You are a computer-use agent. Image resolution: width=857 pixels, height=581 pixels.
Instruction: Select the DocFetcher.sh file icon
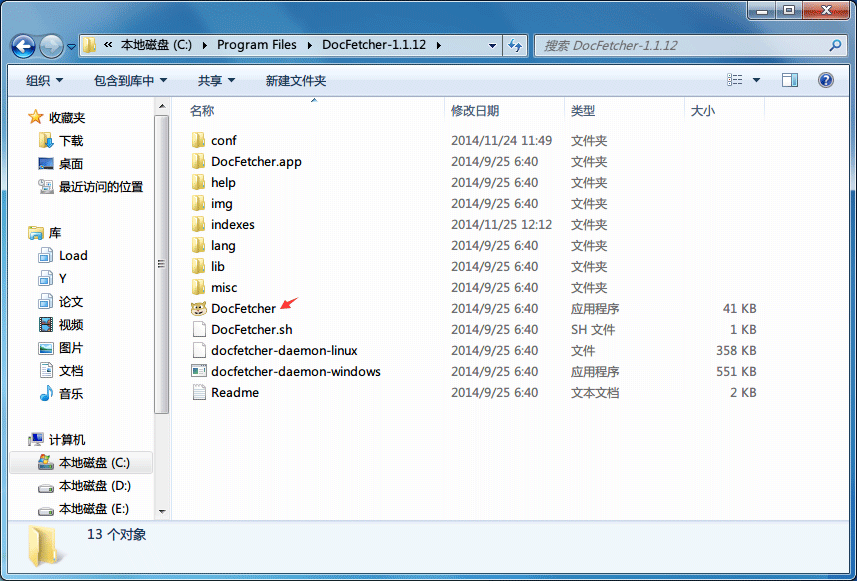199,329
